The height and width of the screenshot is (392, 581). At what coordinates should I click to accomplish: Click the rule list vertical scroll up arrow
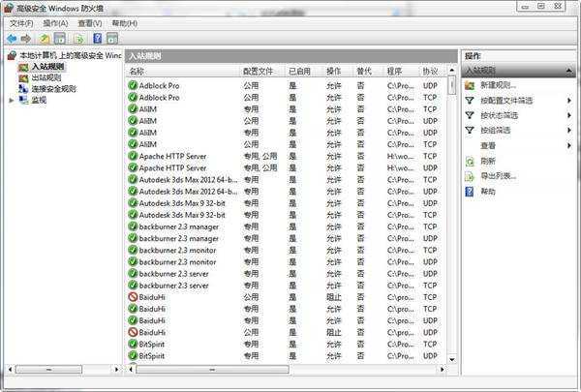pyautogui.click(x=451, y=70)
